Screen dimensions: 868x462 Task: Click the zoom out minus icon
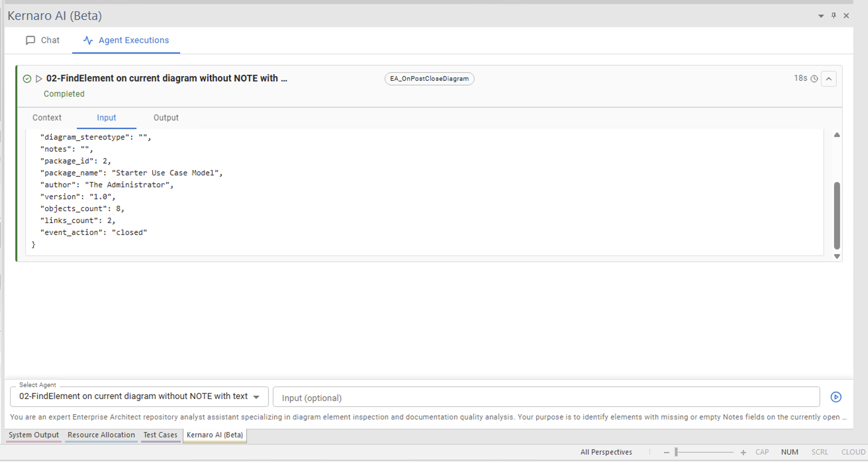coord(666,452)
